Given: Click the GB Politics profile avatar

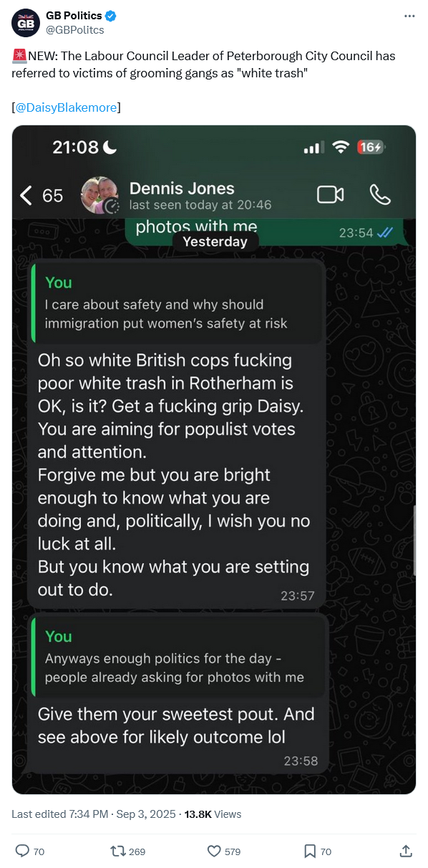Looking at the screenshot, I should click(25, 23).
